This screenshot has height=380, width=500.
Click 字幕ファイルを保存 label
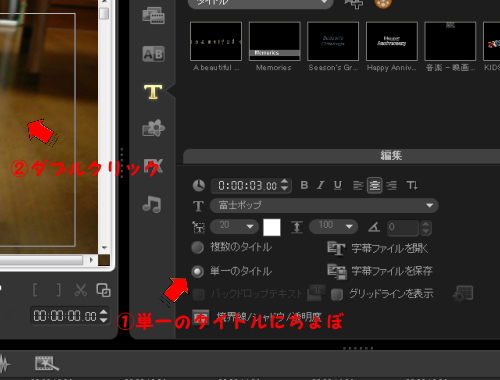392,271
